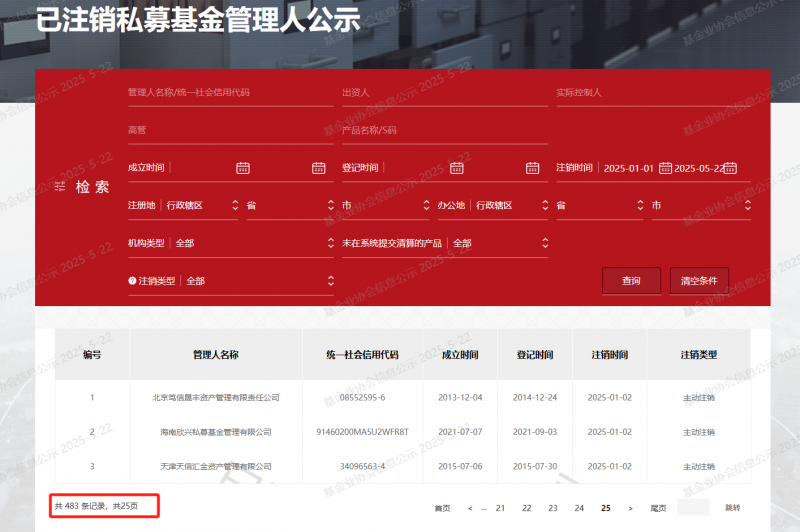
Task: Open cancellation start date calendar icon
Action: pyautogui.click(x=665, y=168)
